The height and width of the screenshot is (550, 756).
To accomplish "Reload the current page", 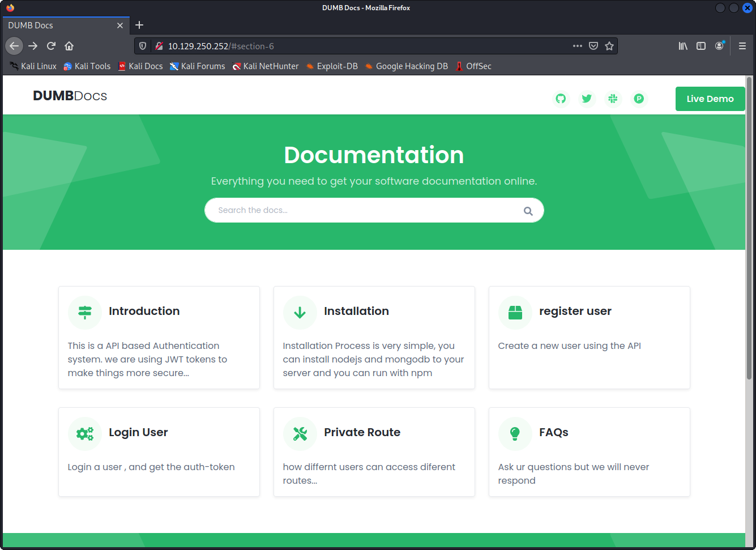I will pyautogui.click(x=51, y=46).
